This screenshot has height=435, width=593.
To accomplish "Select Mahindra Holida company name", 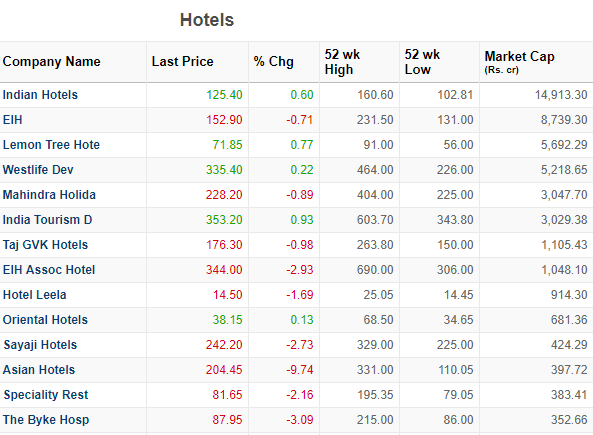I will click(49, 194).
